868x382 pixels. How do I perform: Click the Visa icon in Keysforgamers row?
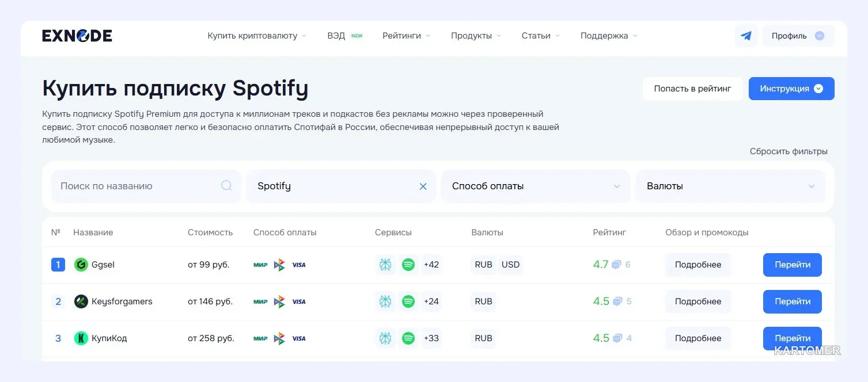299,301
